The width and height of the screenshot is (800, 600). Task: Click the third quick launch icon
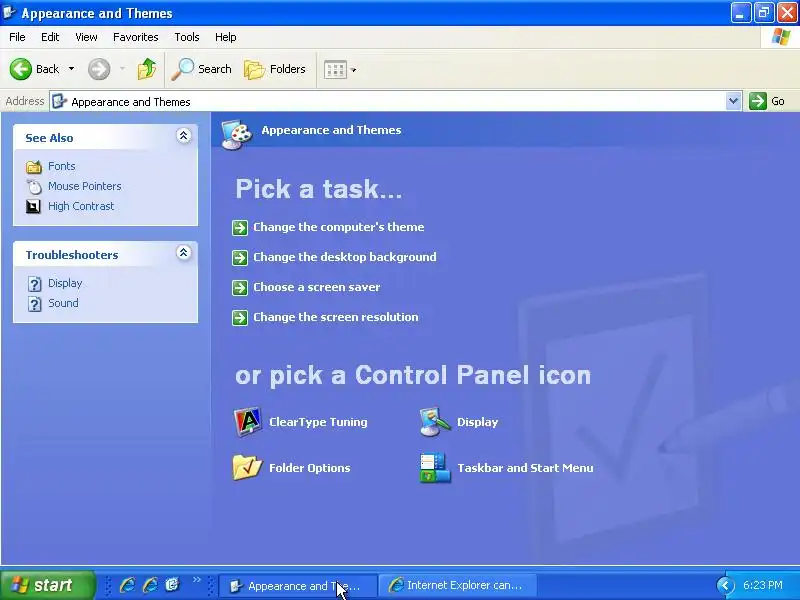coord(172,584)
